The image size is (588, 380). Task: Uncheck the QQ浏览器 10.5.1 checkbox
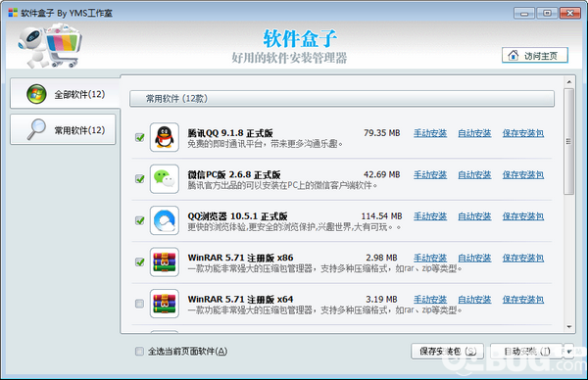point(140,220)
